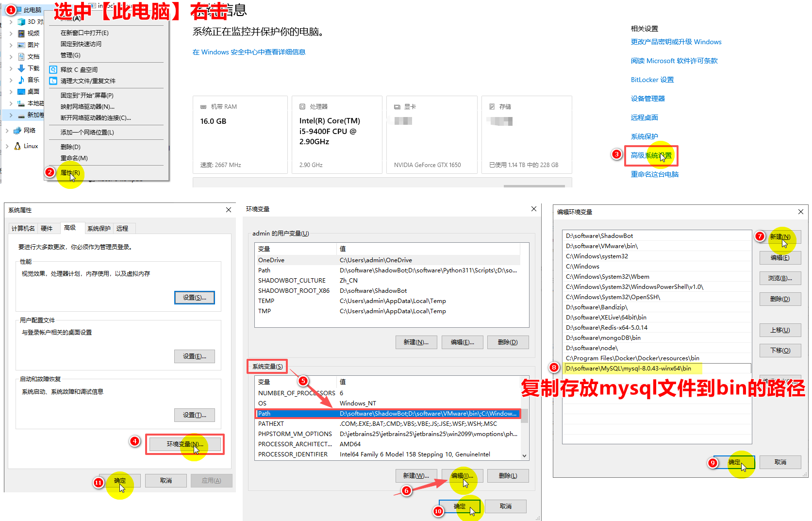Image resolution: width=812 pixels, height=521 pixels.
Task: Click the Pictures (图片) folder icon
Action: [x=21, y=45]
